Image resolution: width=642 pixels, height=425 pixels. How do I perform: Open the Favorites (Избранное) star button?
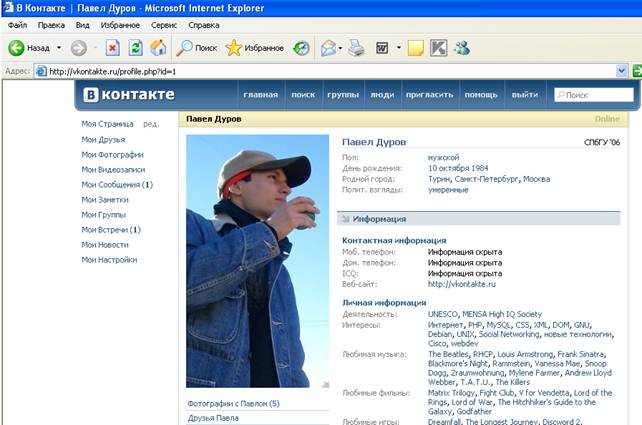coord(254,47)
